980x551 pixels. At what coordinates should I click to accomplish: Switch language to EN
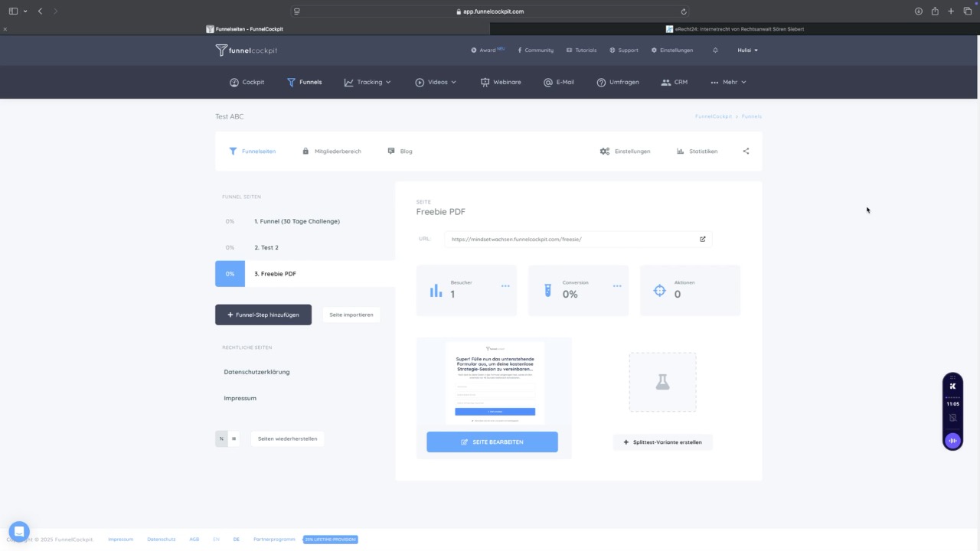[216, 540]
